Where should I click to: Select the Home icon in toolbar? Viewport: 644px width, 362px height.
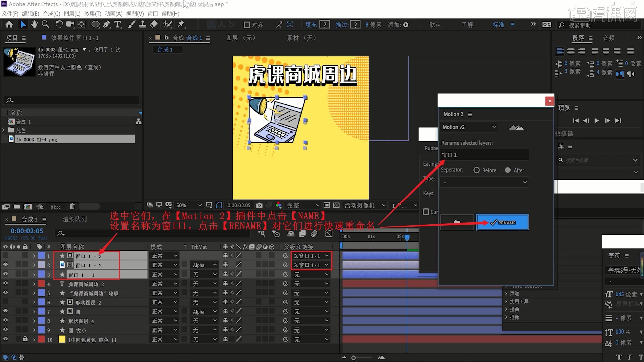[x=9, y=24]
